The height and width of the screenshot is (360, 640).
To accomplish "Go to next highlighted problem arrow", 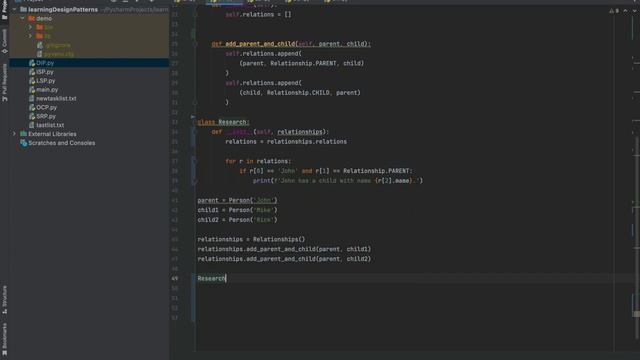I will [634, 11].
